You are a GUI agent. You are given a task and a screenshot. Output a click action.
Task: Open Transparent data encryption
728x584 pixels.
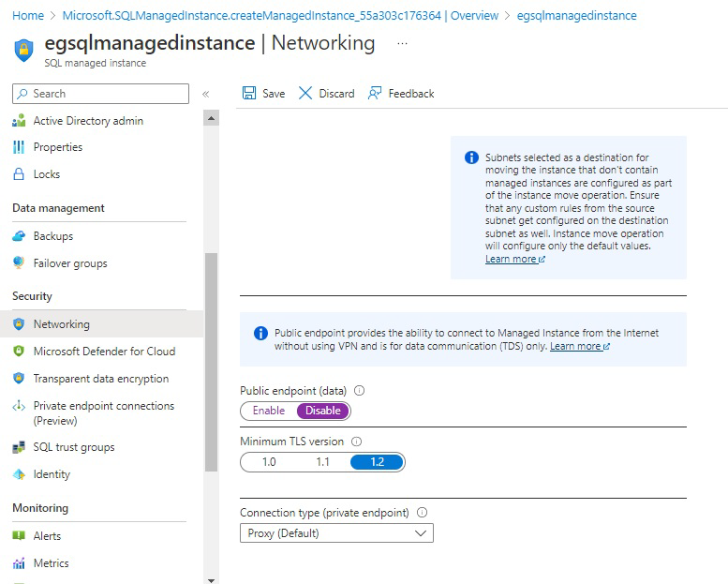click(102, 378)
